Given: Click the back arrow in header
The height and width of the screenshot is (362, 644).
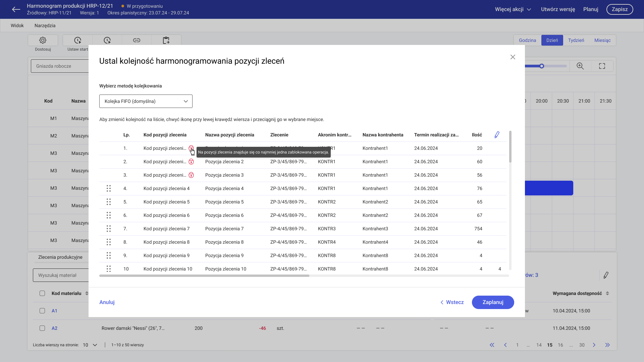Looking at the screenshot, I should pos(16,9).
